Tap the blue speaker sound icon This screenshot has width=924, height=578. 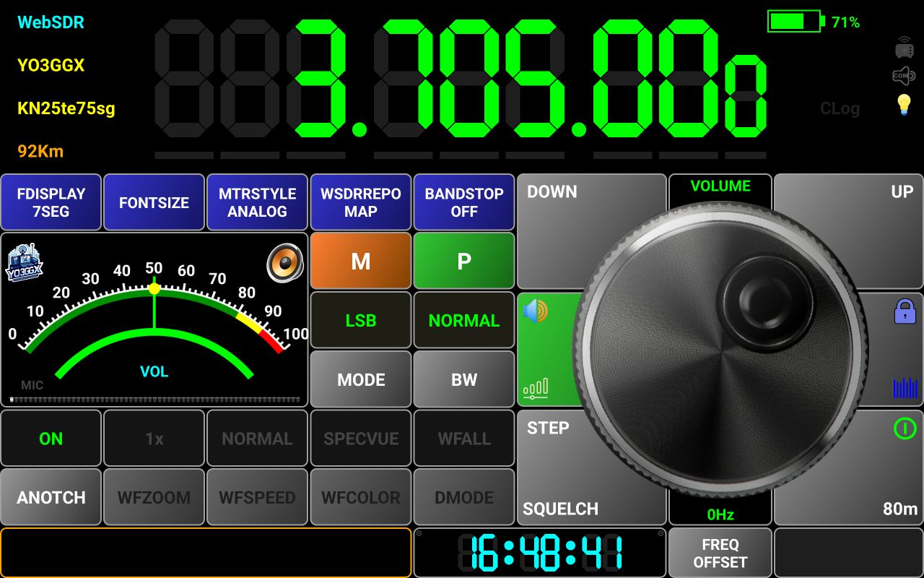(536, 311)
